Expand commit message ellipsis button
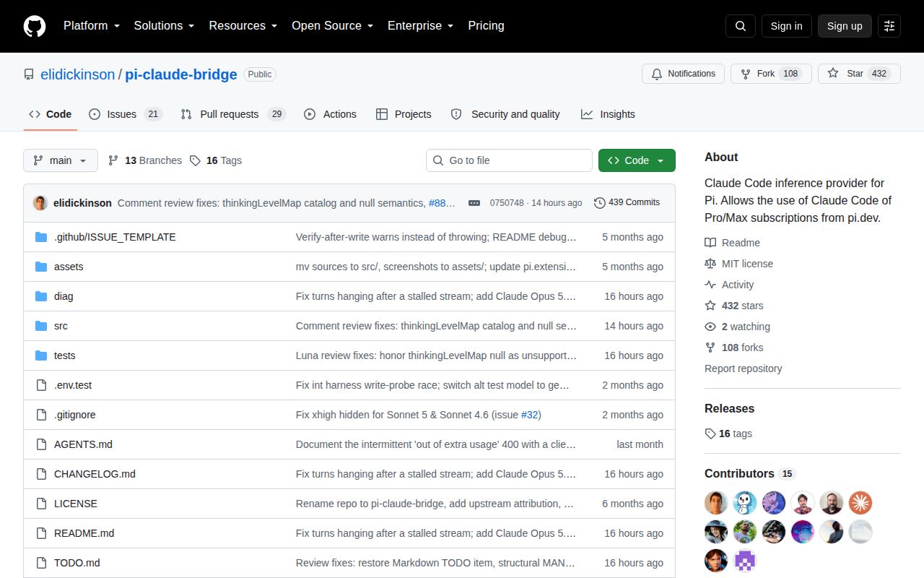 tap(474, 203)
